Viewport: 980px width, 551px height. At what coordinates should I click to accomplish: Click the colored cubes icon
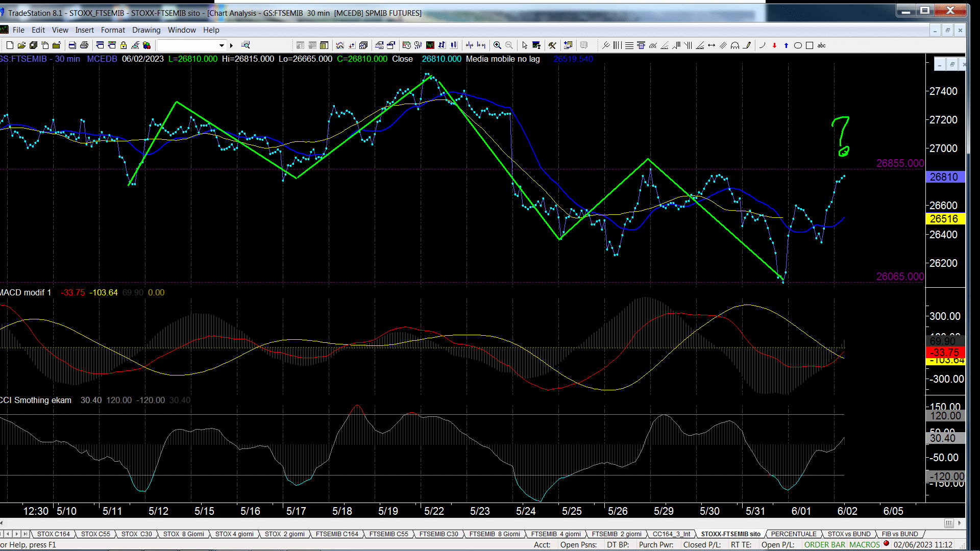point(147,45)
